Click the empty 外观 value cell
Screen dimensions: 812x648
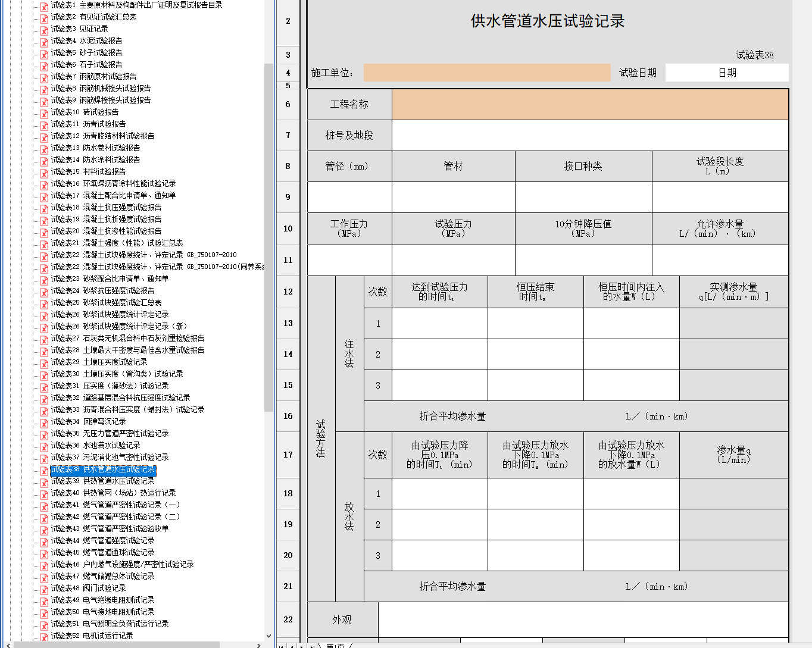(x=583, y=619)
